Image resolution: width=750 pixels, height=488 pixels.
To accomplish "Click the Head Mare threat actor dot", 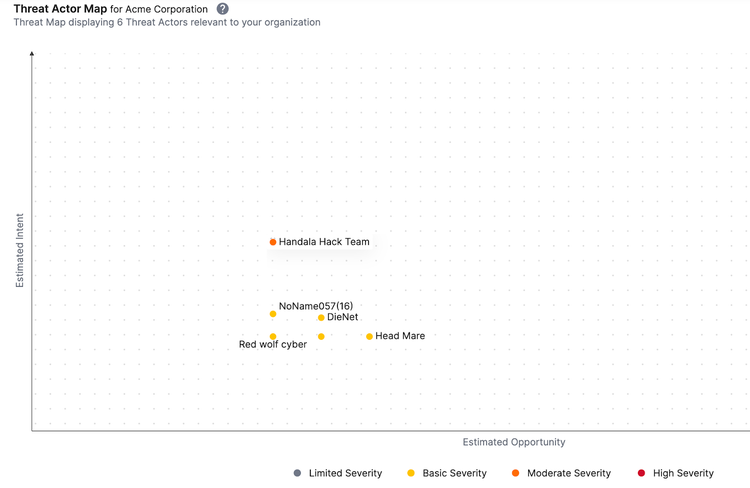I will tap(369, 337).
